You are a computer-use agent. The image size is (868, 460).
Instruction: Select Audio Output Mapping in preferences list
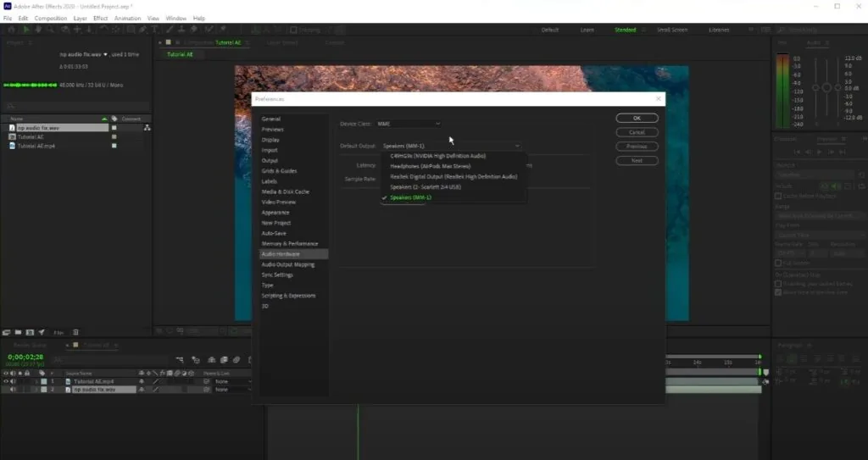pyautogui.click(x=288, y=264)
